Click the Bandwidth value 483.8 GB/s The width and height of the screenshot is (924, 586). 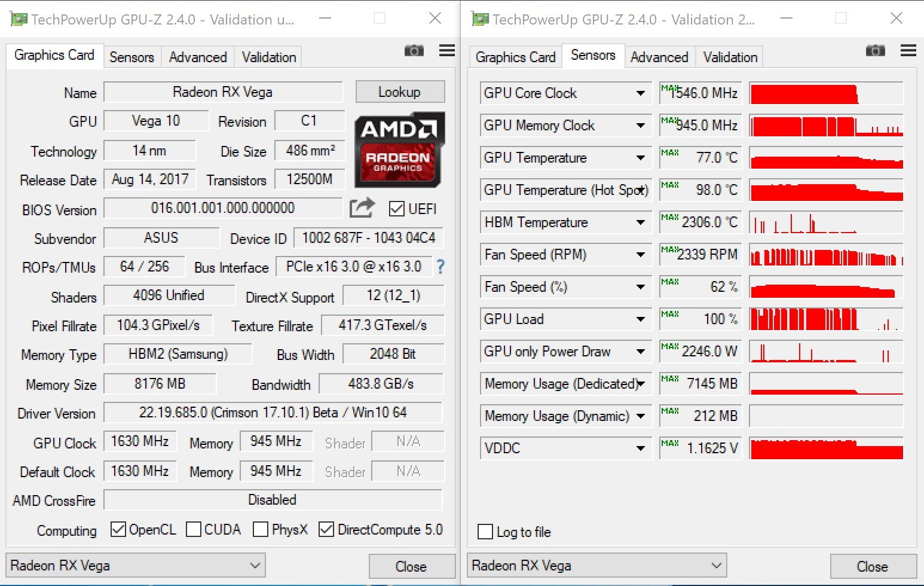[x=381, y=384]
